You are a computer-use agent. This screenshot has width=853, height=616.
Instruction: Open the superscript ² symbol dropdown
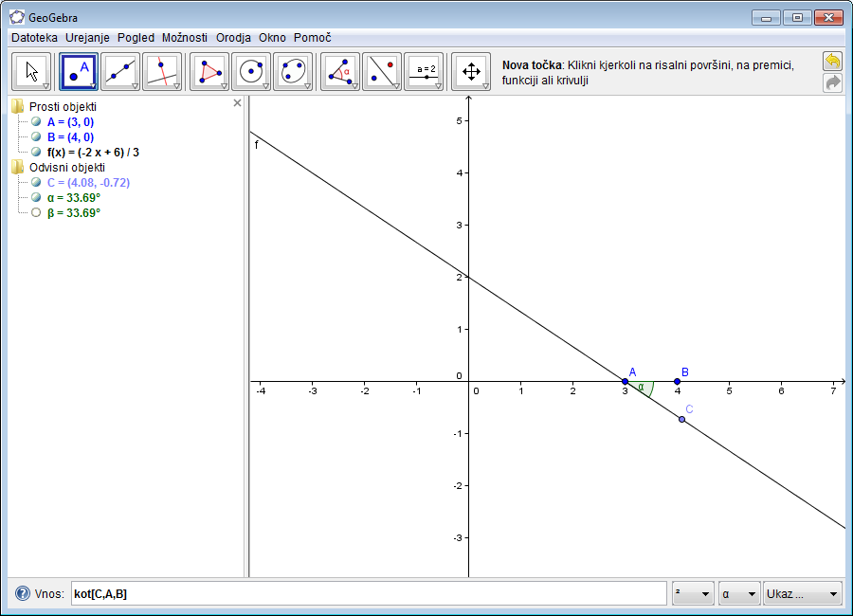click(x=693, y=594)
